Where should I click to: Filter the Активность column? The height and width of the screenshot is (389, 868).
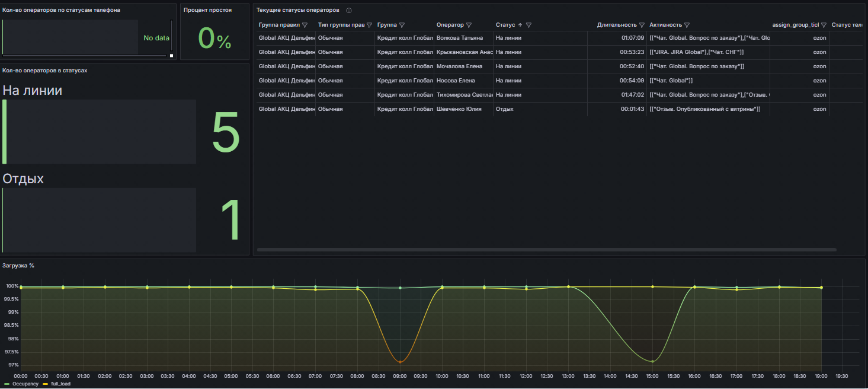pos(687,25)
